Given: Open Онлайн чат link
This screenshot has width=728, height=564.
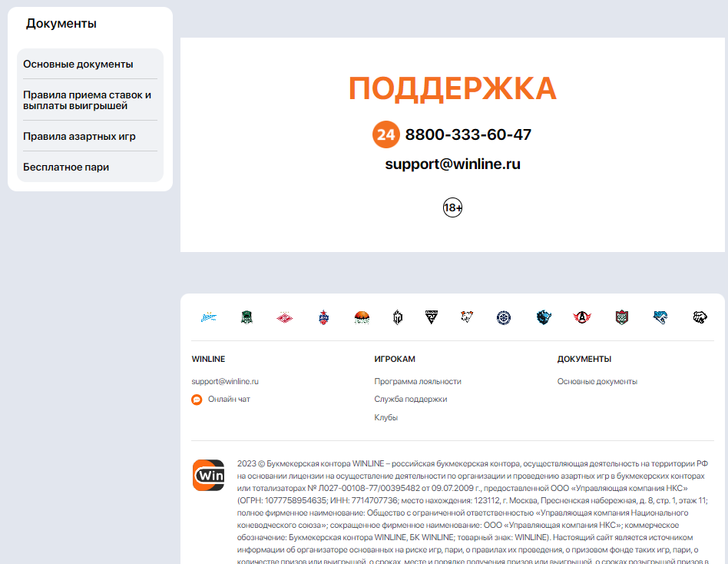Looking at the screenshot, I should (229, 399).
